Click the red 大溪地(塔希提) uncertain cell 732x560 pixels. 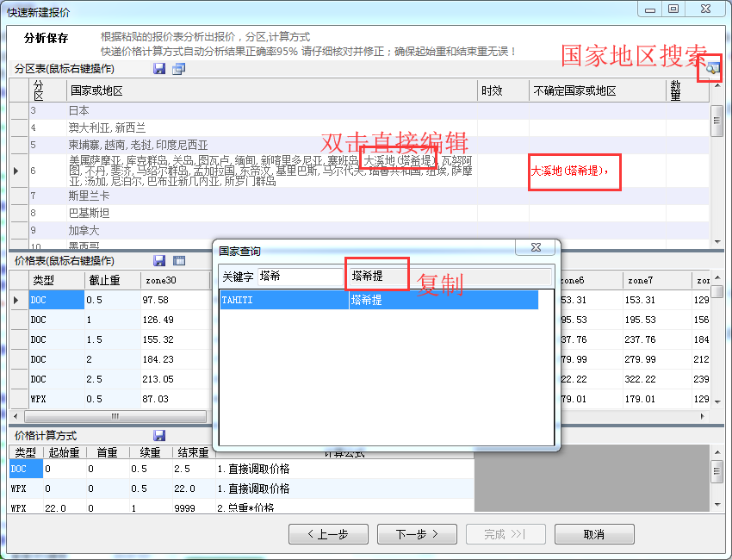pos(579,171)
